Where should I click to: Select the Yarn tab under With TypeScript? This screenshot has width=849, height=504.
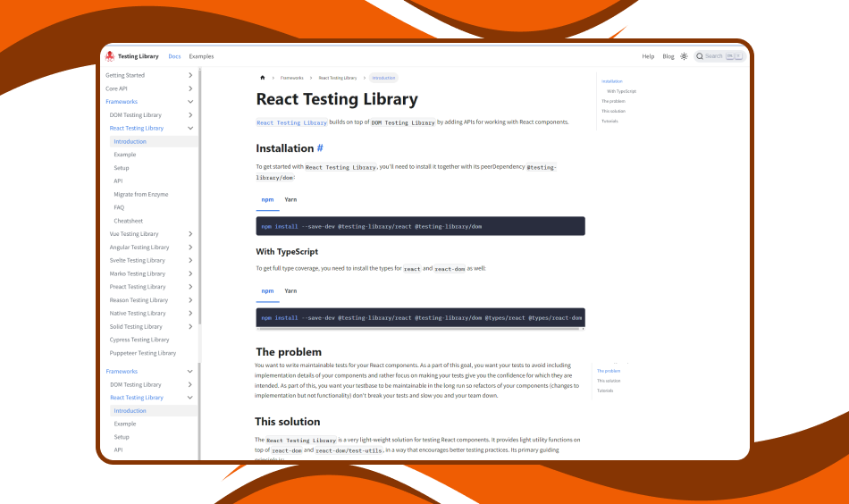[290, 291]
